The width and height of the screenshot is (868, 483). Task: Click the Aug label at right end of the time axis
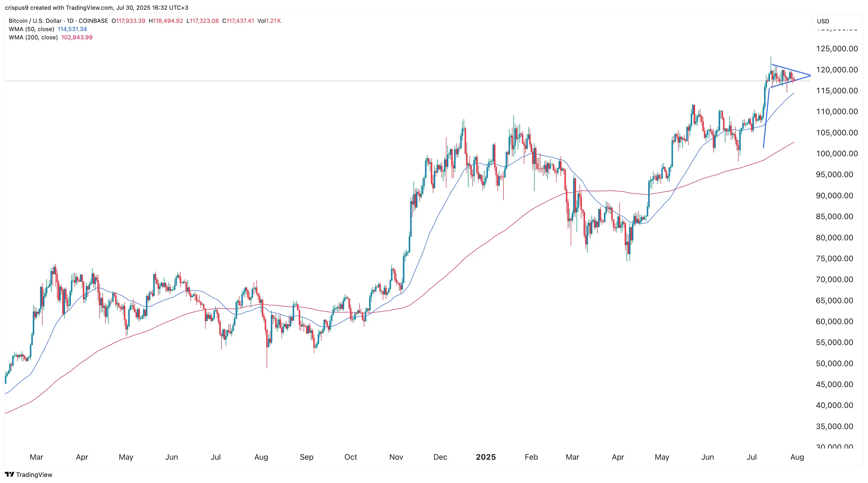point(797,457)
